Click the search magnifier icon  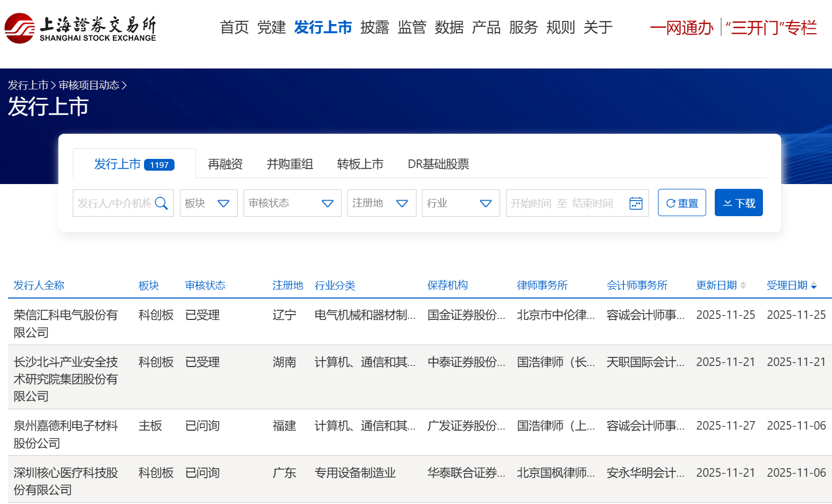coord(161,203)
